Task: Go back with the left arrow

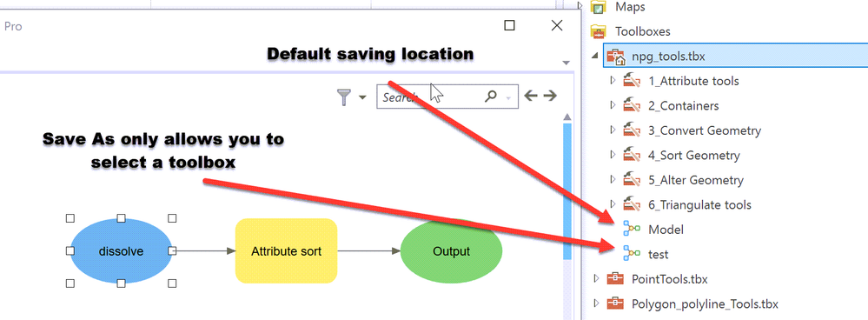Action: 530,97
